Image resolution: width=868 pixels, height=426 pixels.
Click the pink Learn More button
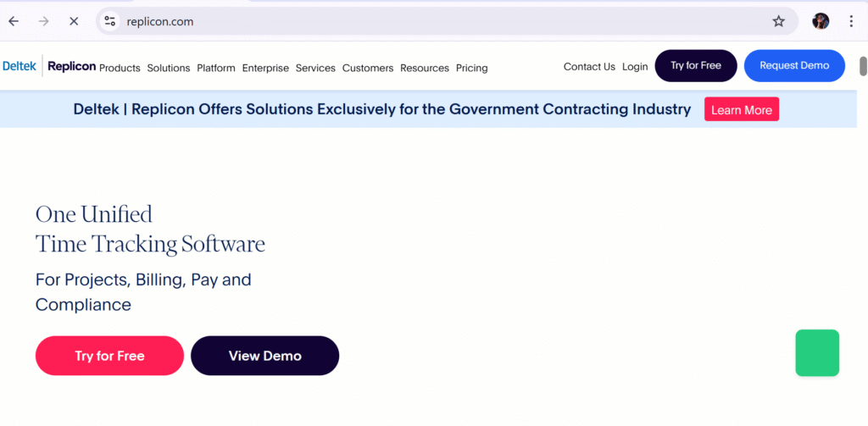[741, 109]
